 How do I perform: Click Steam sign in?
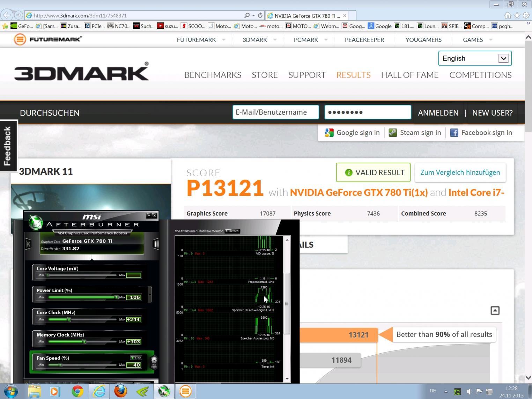coord(415,133)
